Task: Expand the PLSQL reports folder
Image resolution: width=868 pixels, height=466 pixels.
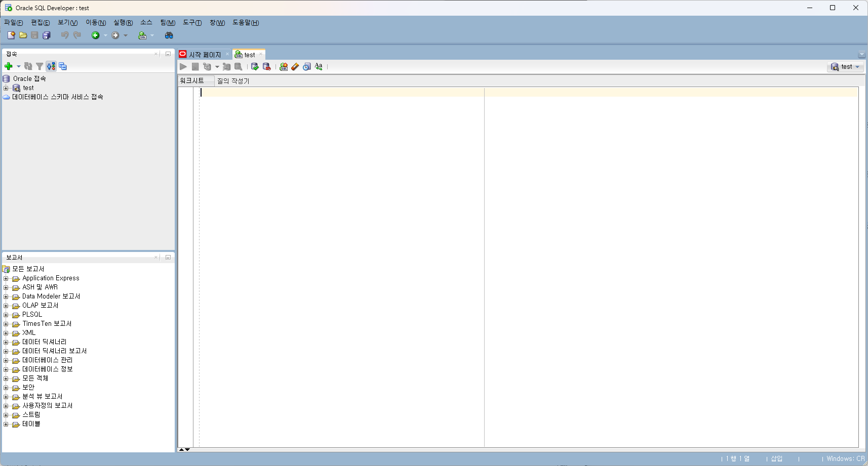Action: (6, 315)
